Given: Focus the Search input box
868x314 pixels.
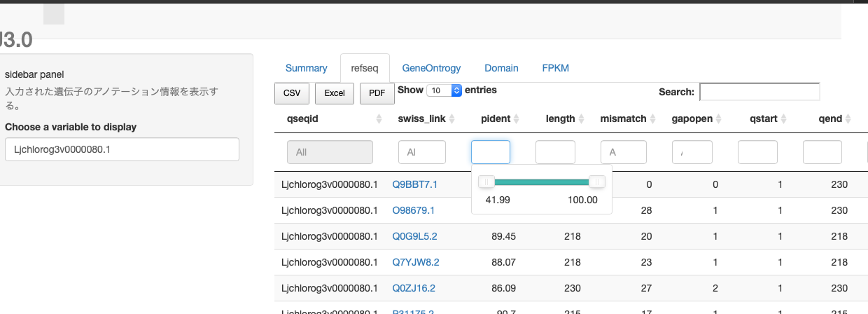Looking at the screenshot, I should point(759,92).
